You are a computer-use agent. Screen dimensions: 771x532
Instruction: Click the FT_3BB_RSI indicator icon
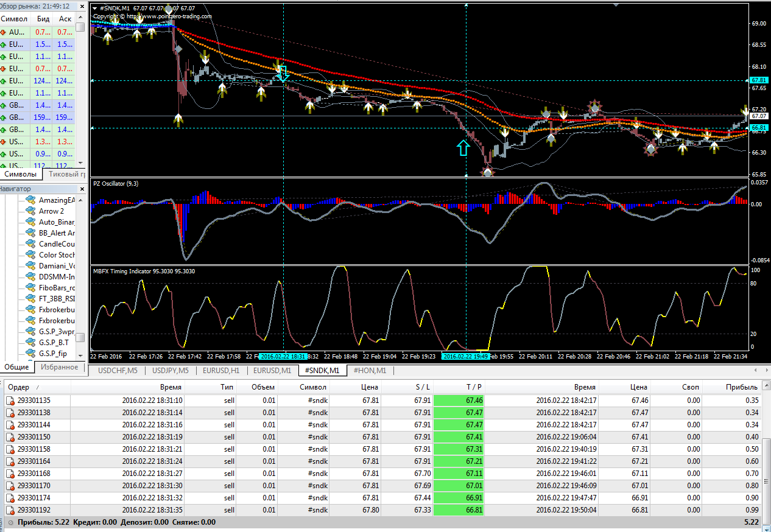click(30, 298)
